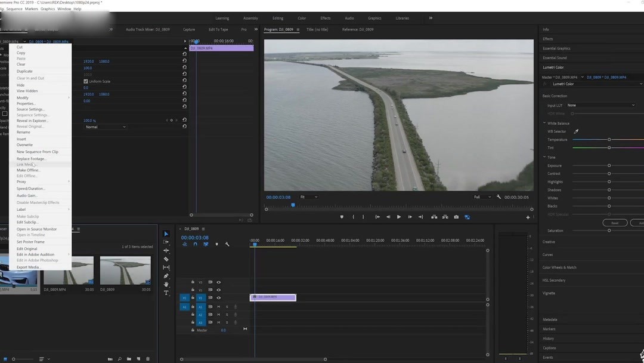This screenshot has height=363, width=644.
Task: Open timeline wrench display settings
Action: click(x=227, y=244)
